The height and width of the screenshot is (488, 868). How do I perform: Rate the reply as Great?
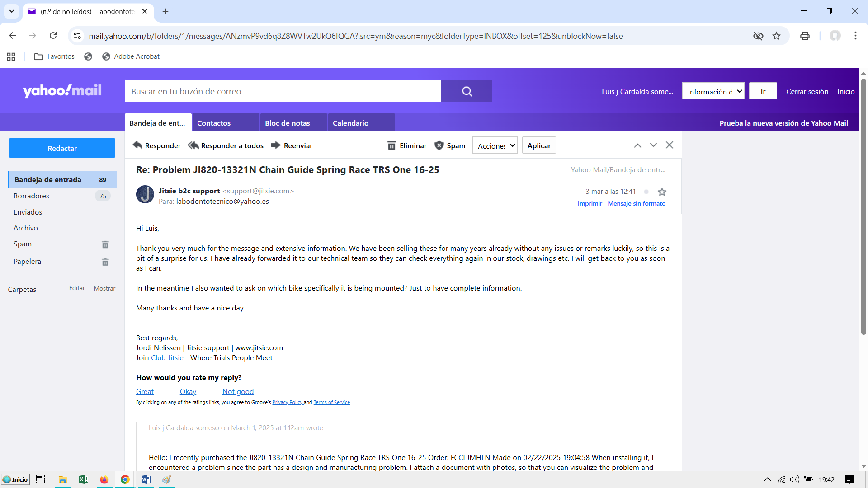click(x=145, y=391)
